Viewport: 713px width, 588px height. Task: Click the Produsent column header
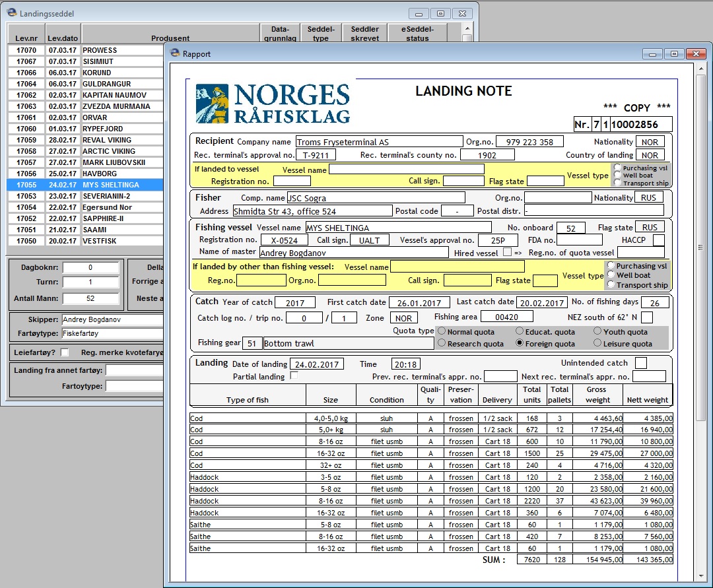tap(170, 33)
